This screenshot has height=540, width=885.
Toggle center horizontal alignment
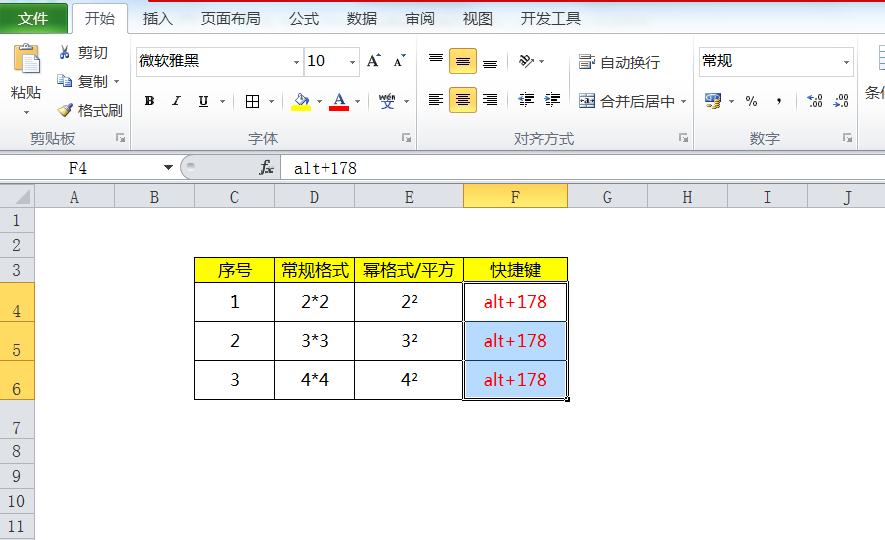pos(462,100)
